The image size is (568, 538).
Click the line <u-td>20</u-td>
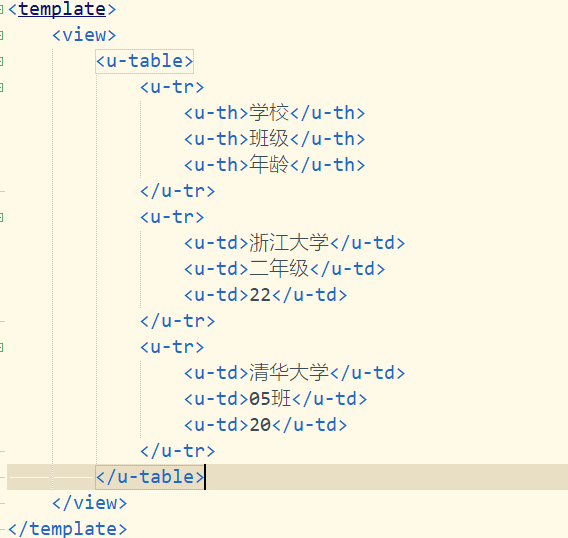(266, 425)
